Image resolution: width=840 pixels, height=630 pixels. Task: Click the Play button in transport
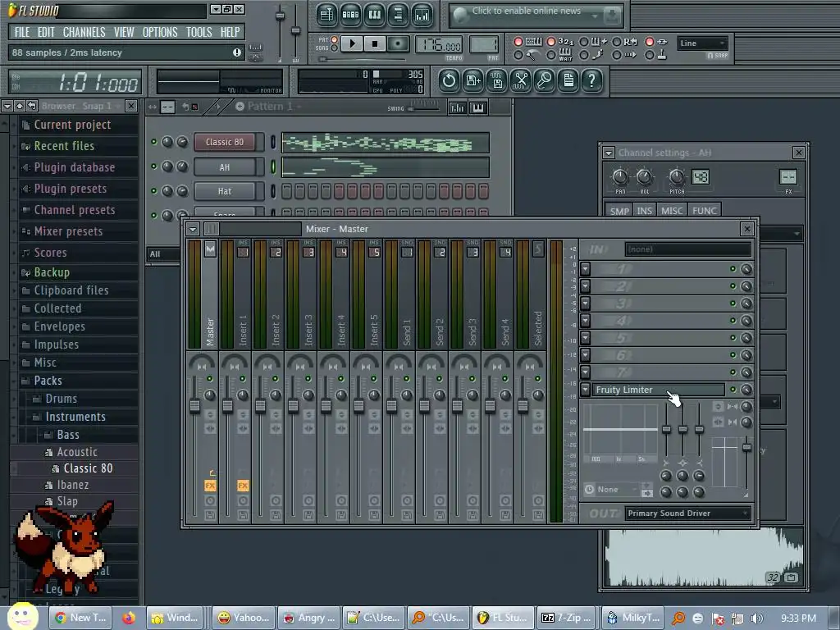(352, 43)
